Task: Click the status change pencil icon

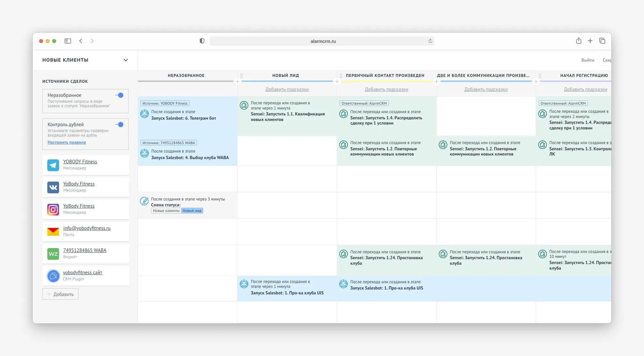Action: [144, 201]
